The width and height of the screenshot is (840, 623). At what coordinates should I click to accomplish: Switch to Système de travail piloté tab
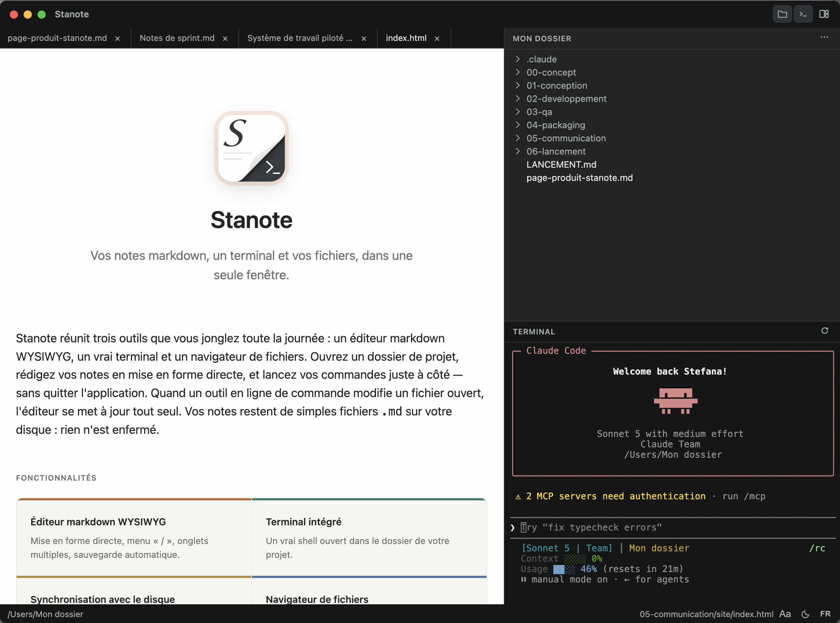click(x=299, y=38)
